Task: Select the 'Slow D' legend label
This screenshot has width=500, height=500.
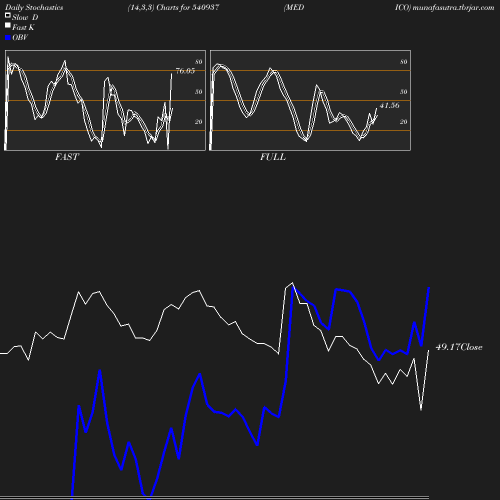Action: click(x=25, y=17)
